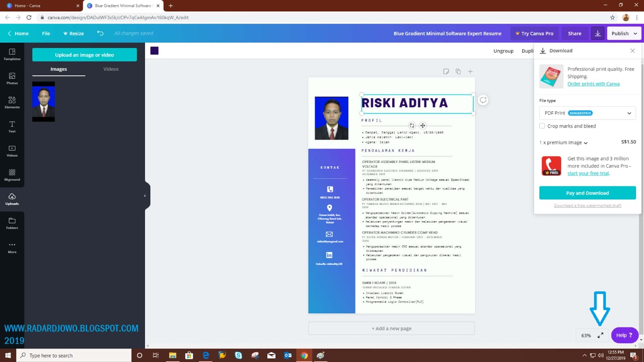Click the Help button
The image size is (644, 362).
(x=624, y=335)
